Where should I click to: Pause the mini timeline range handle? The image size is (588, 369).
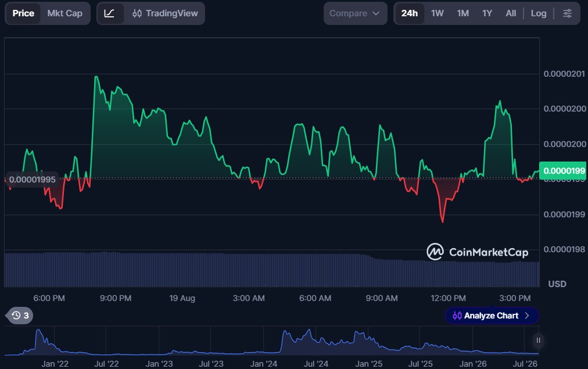click(538, 340)
